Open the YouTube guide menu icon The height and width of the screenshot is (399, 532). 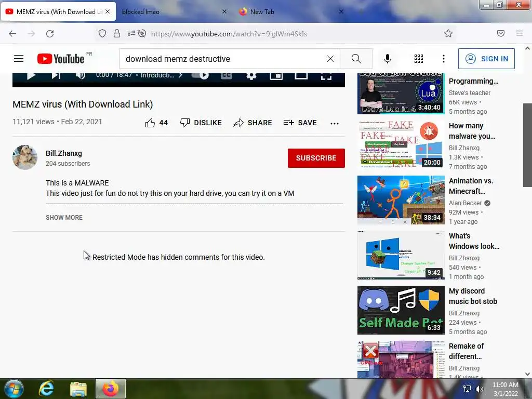tap(19, 59)
